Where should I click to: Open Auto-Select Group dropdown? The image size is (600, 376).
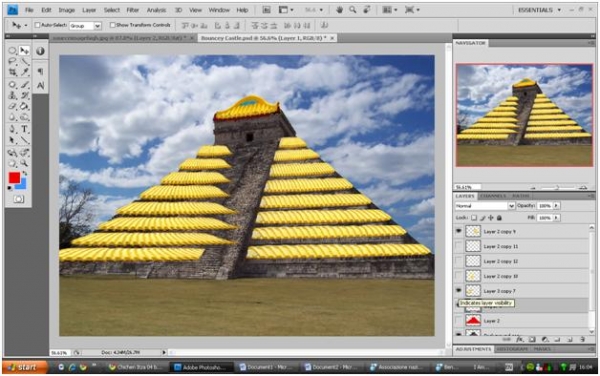click(98, 26)
